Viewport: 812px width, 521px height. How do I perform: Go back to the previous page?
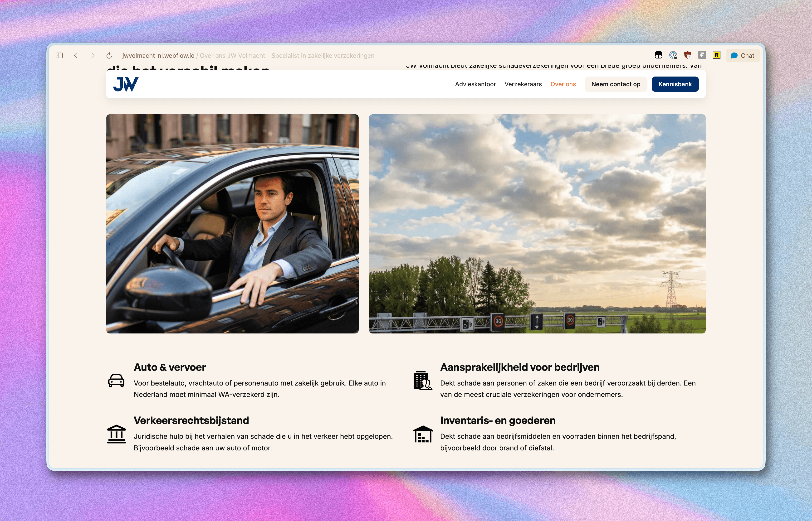point(76,55)
